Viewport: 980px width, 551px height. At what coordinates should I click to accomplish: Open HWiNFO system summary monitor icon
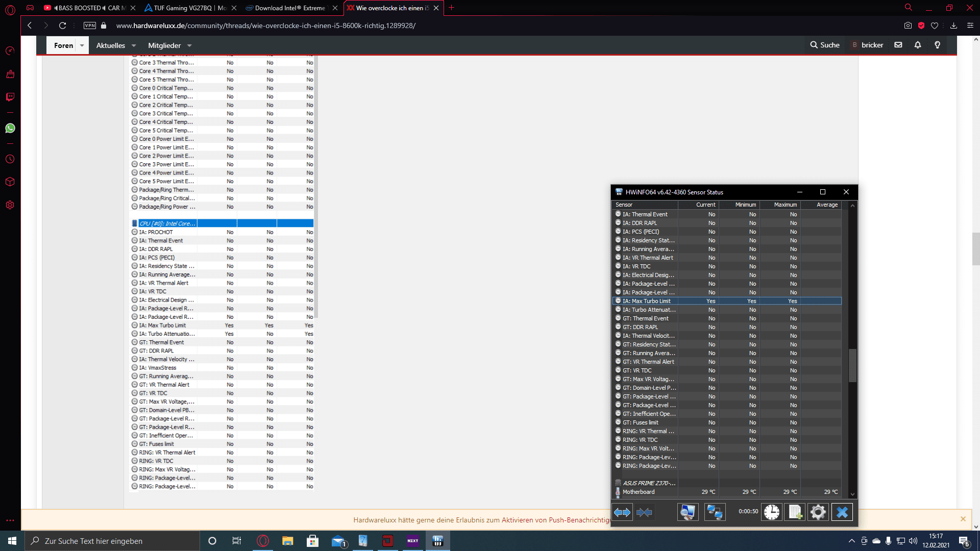click(x=688, y=512)
